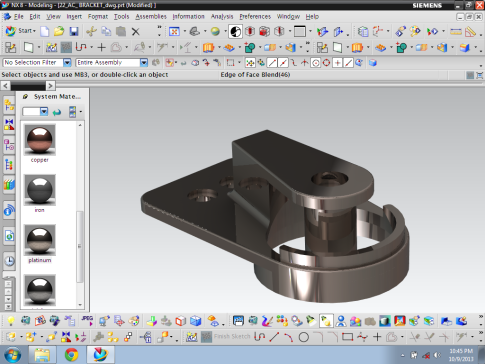Click the Save icon in toolbar
This screenshot has width=485, height=364.
coord(74,32)
